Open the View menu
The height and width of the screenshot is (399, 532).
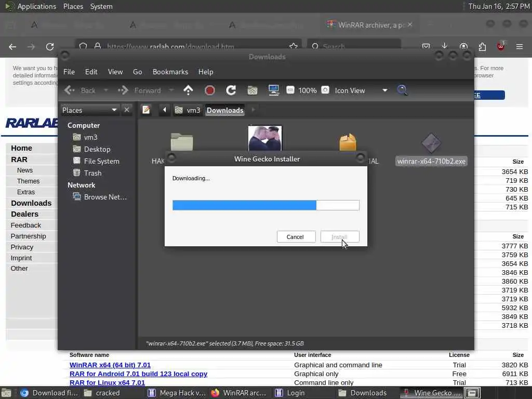[x=115, y=72]
